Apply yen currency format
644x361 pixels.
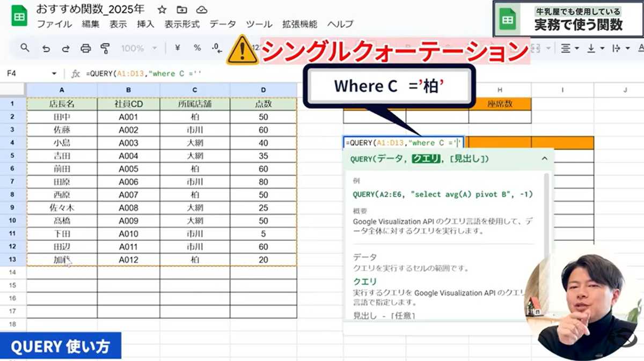click(178, 48)
